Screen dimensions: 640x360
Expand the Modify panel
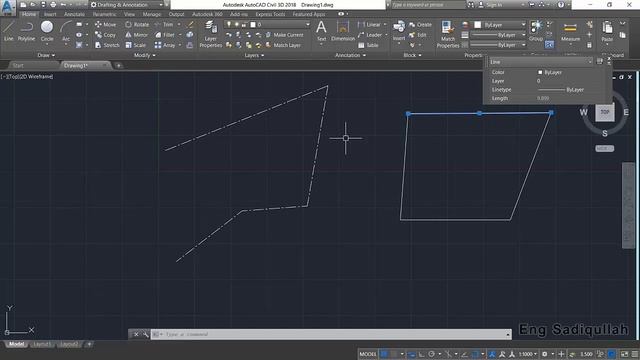coord(144,55)
